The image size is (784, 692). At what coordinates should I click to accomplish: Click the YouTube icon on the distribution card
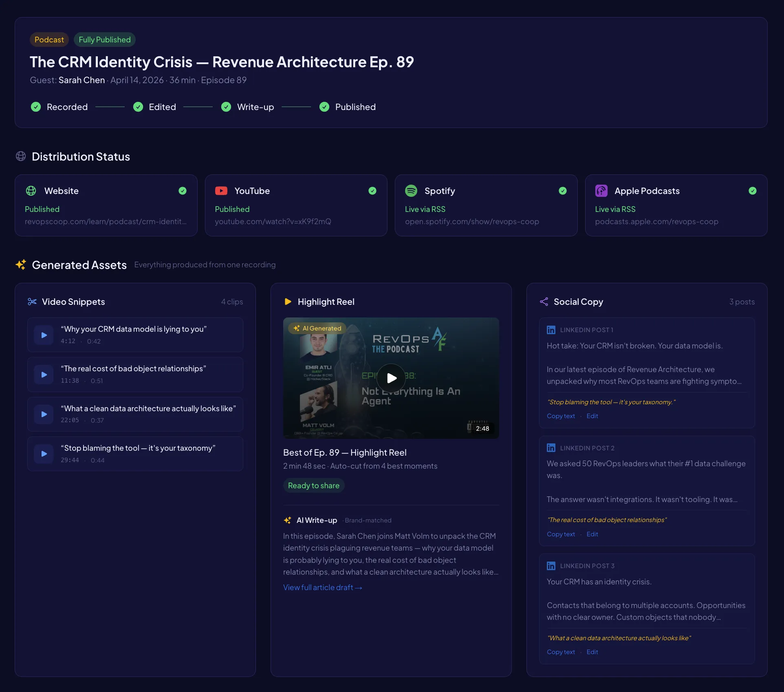(221, 191)
